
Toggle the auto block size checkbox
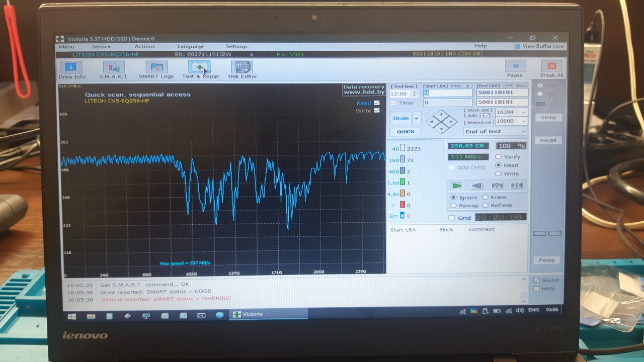pyautogui.click(x=486, y=115)
